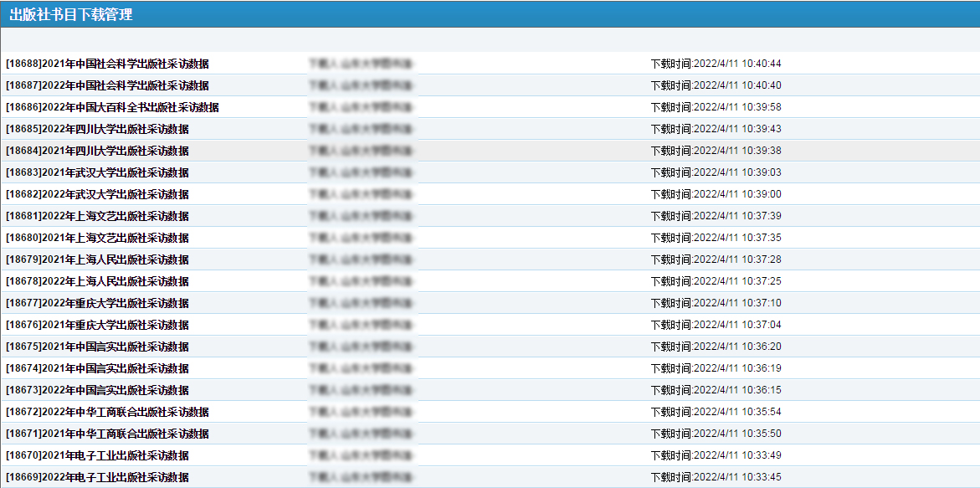Viewport: 980px width, 488px height.
Task: Click entry 18675 中国言实出版社采访数据
Action: point(97,347)
